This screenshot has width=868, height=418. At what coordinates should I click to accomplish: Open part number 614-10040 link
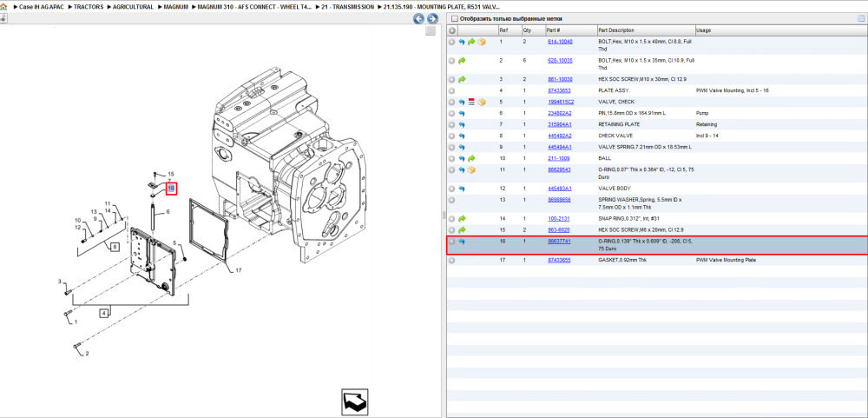pyautogui.click(x=560, y=42)
